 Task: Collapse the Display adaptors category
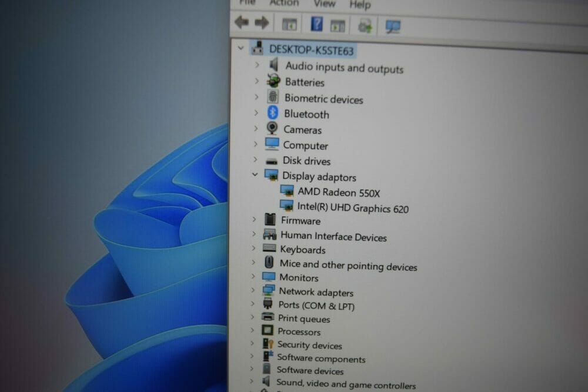(x=255, y=175)
